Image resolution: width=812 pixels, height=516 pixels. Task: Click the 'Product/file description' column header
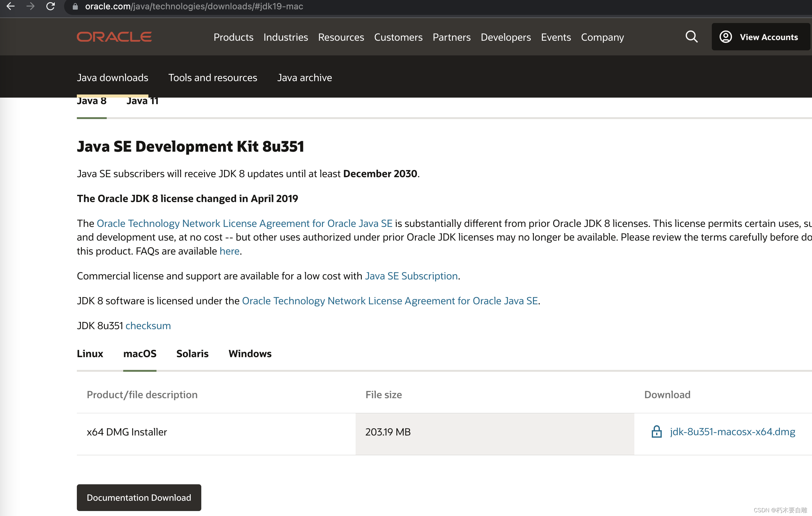pos(142,395)
